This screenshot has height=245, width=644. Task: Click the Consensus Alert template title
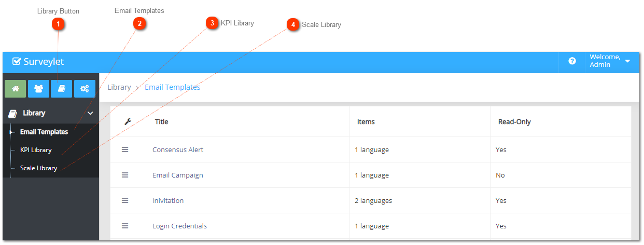click(x=178, y=149)
